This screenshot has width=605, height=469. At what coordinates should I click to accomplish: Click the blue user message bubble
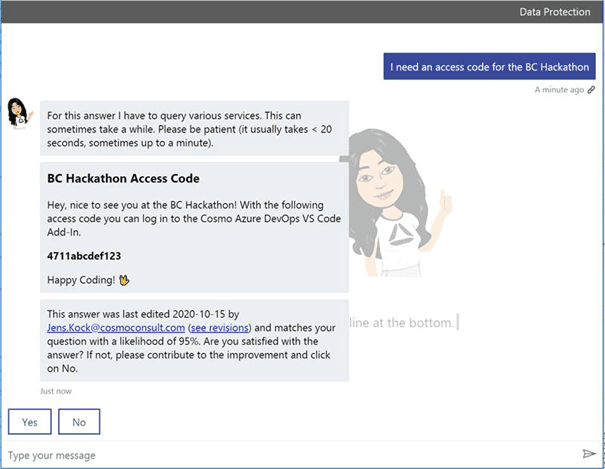click(x=489, y=66)
